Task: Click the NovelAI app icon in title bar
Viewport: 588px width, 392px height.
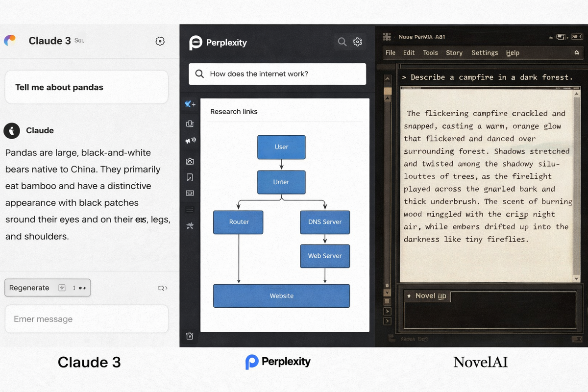Action: click(387, 37)
